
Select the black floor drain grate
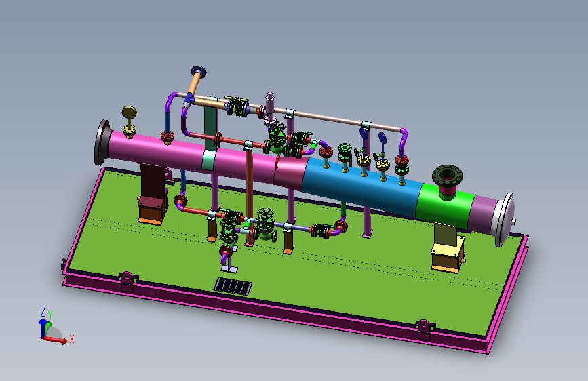(x=233, y=286)
